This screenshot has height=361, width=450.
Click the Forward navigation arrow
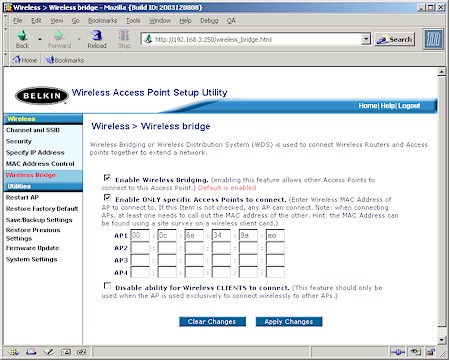[x=59, y=39]
